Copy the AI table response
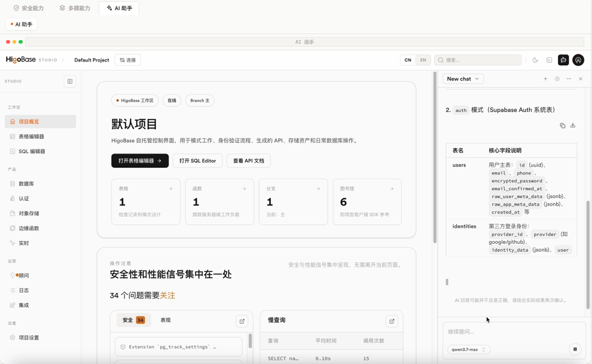Image resolution: width=592 pixels, height=364 pixels. (x=563, y=126)
